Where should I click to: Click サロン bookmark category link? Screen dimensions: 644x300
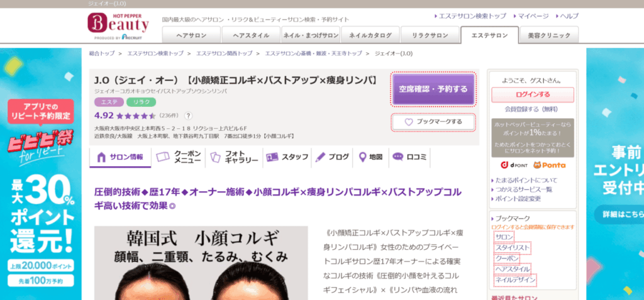[x=504, y=237]
